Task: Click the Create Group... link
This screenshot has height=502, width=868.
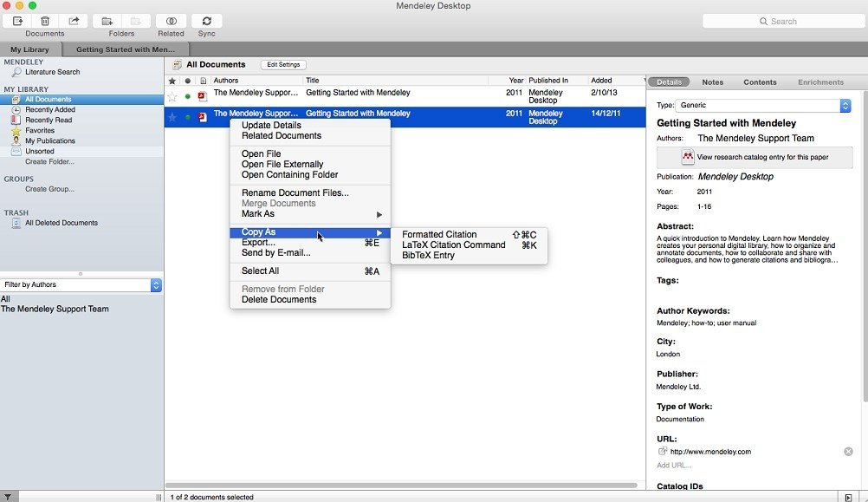Action: click(x=50, y=189)
